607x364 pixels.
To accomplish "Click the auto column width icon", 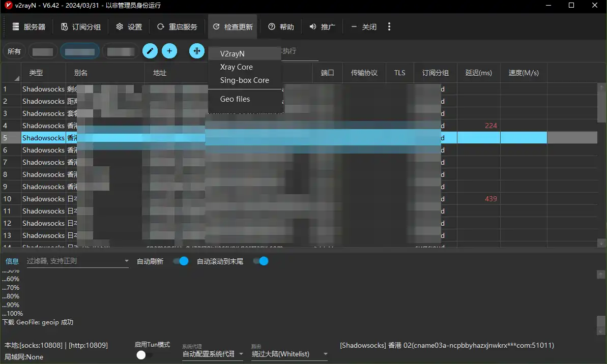I will click(x=197, y=51).
